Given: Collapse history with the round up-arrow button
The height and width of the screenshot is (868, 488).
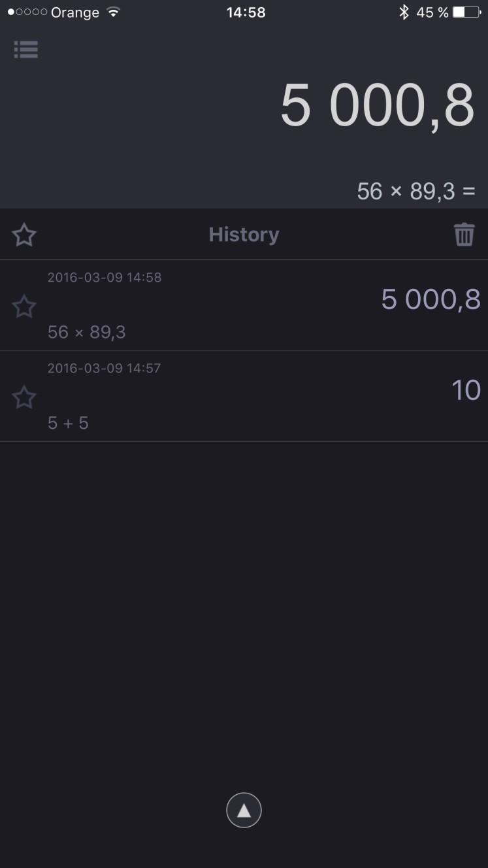Looking at the screenshot, I should (244, 810).
